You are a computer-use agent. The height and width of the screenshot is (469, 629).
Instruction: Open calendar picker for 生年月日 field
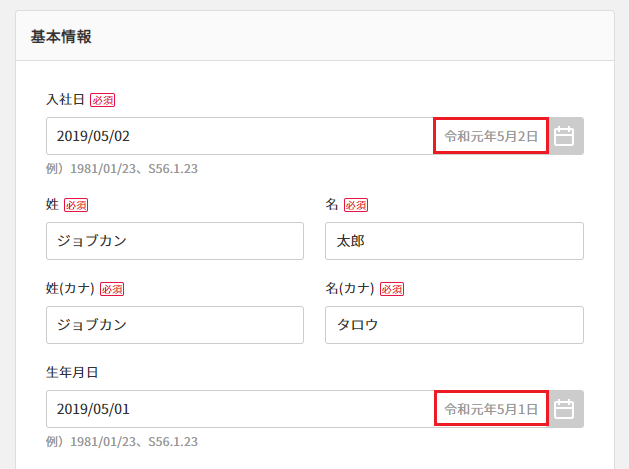566,409
